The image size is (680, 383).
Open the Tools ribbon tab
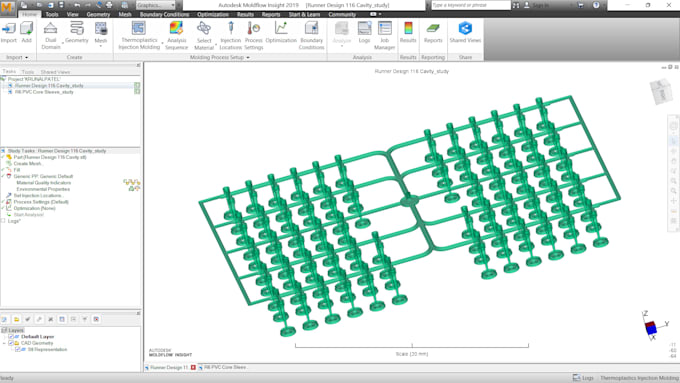point(52,14)
